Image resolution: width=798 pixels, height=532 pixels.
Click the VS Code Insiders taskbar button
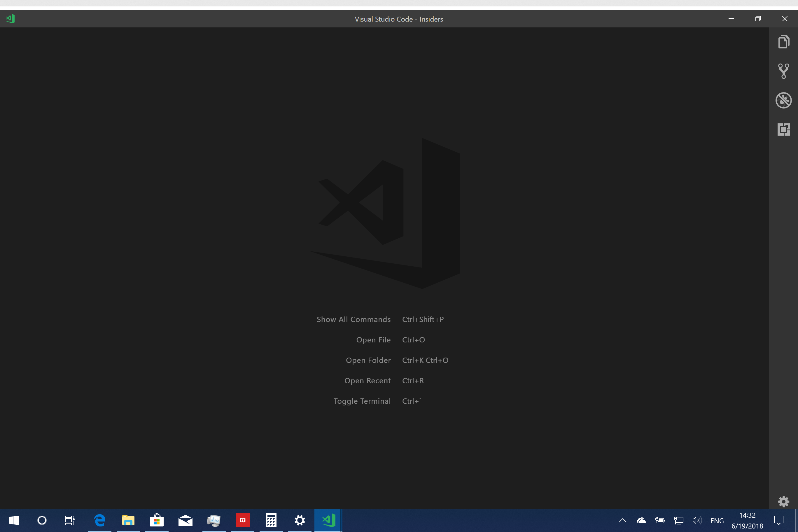328,520
